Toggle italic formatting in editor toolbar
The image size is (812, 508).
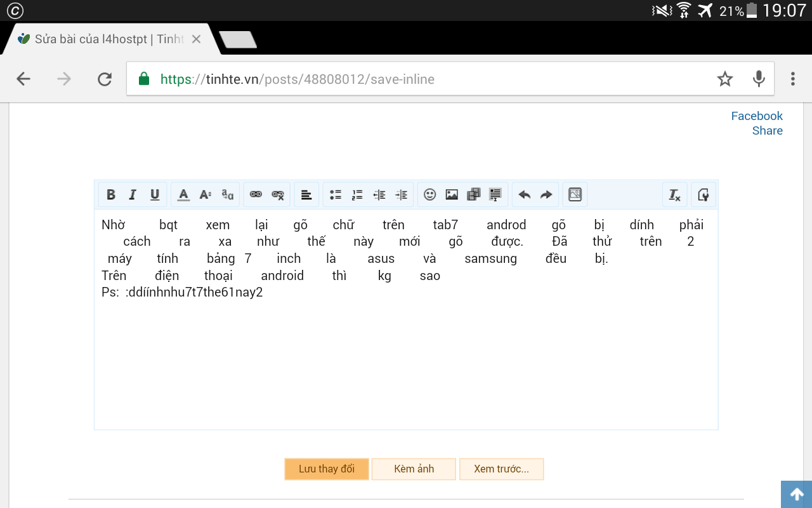click(x=133, y=195)
